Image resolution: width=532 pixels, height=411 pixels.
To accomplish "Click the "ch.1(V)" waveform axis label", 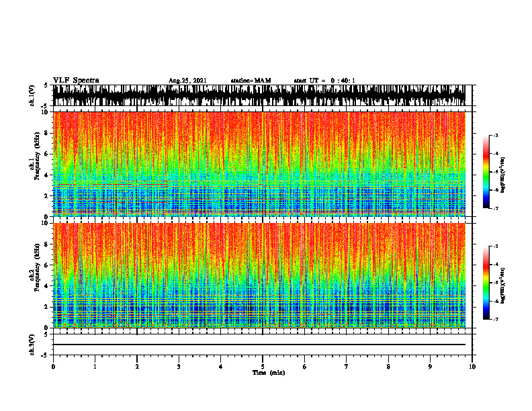I will point(32,95).
